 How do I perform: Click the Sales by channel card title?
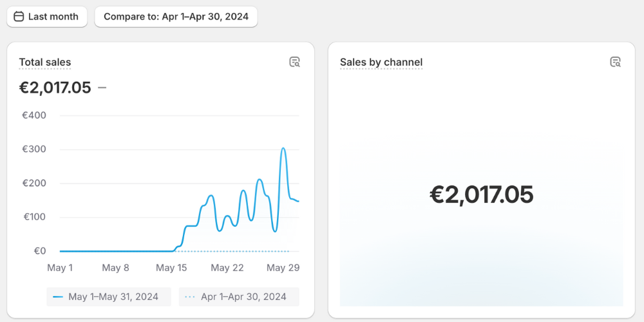coord(381,62)
